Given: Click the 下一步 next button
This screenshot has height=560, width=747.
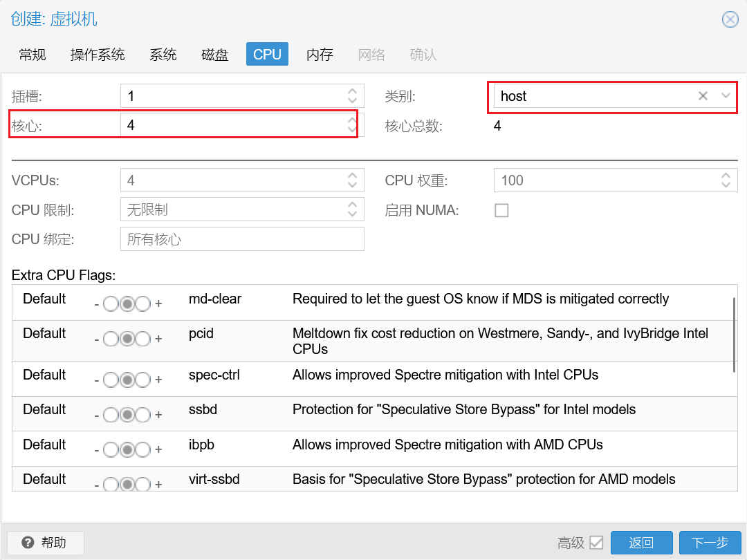Looking at the screenshot, I should click(710, 543).
